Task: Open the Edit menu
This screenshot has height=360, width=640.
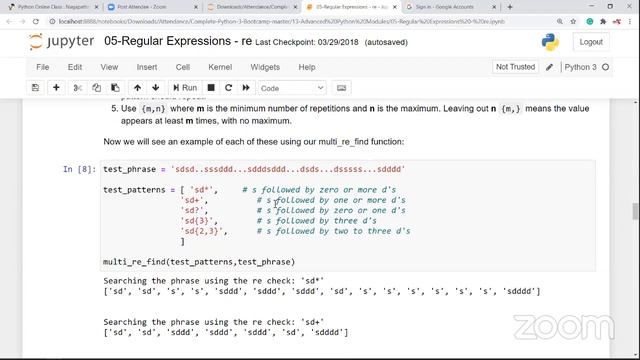Action: (75, 67)
